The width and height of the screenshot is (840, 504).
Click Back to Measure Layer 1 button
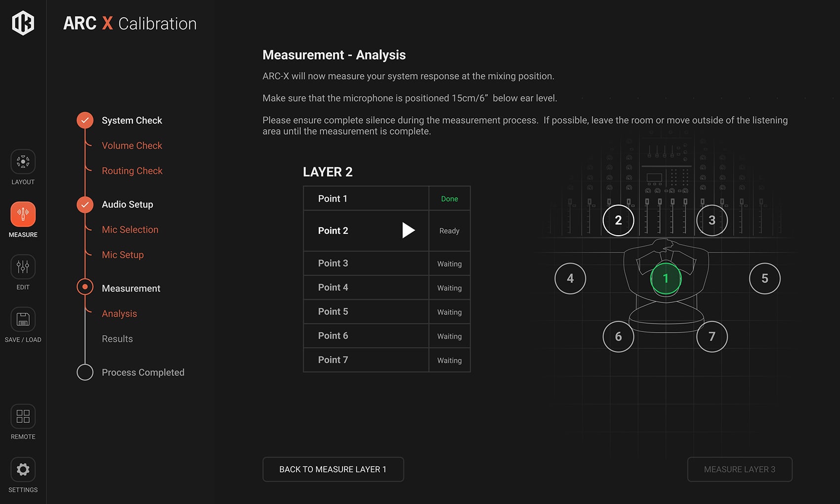click(333, 469)
